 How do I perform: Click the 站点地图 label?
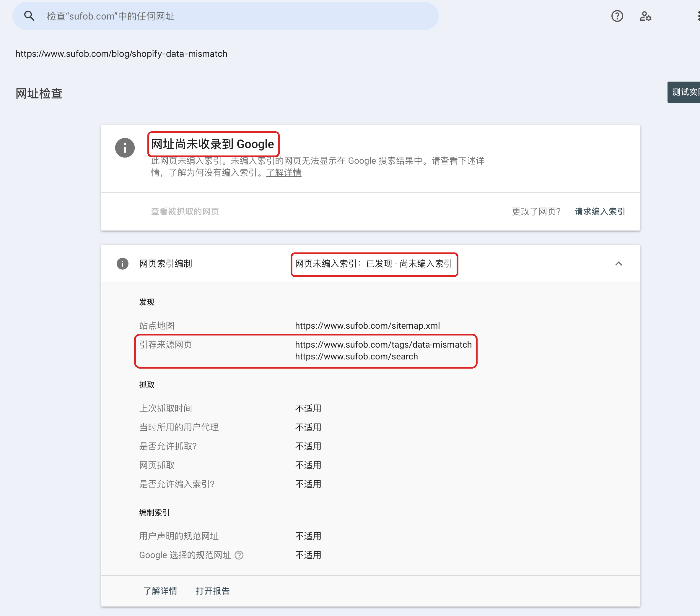(157, 325)
